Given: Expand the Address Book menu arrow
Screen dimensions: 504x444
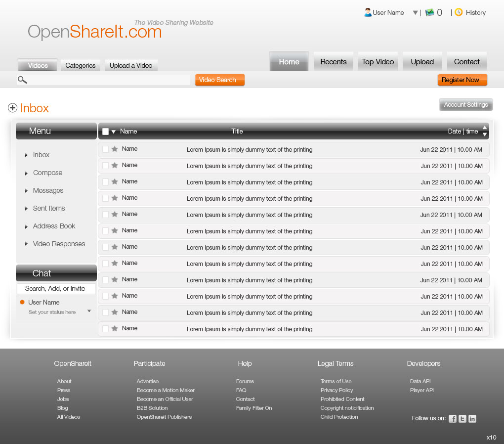Looking at the screenshot, I should [26, 226].
